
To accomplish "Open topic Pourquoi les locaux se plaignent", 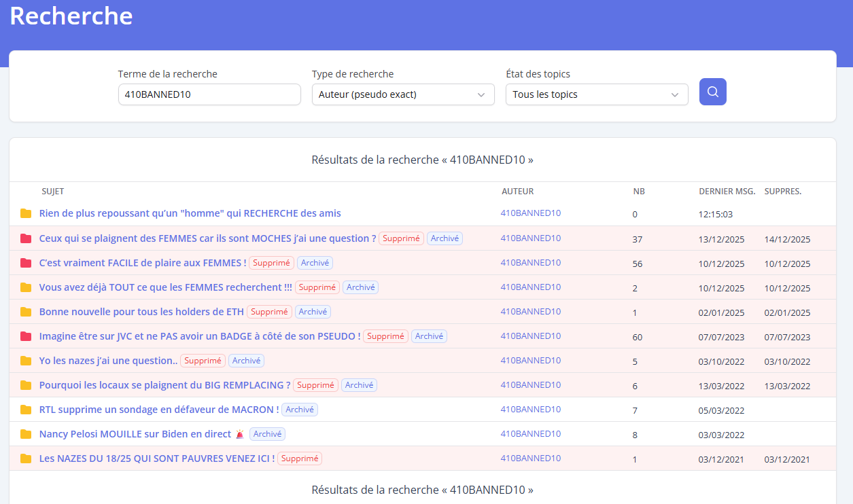I will tap(164, 385).
